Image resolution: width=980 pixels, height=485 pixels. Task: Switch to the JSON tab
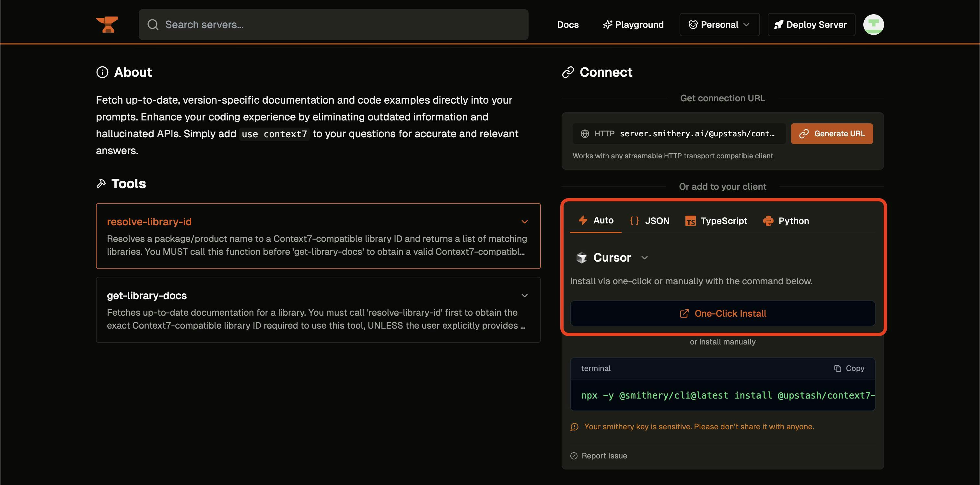[x=649, y=221]
